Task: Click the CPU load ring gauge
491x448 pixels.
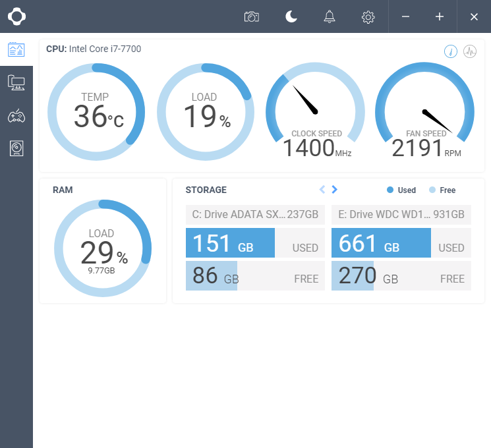Action: 206,112
